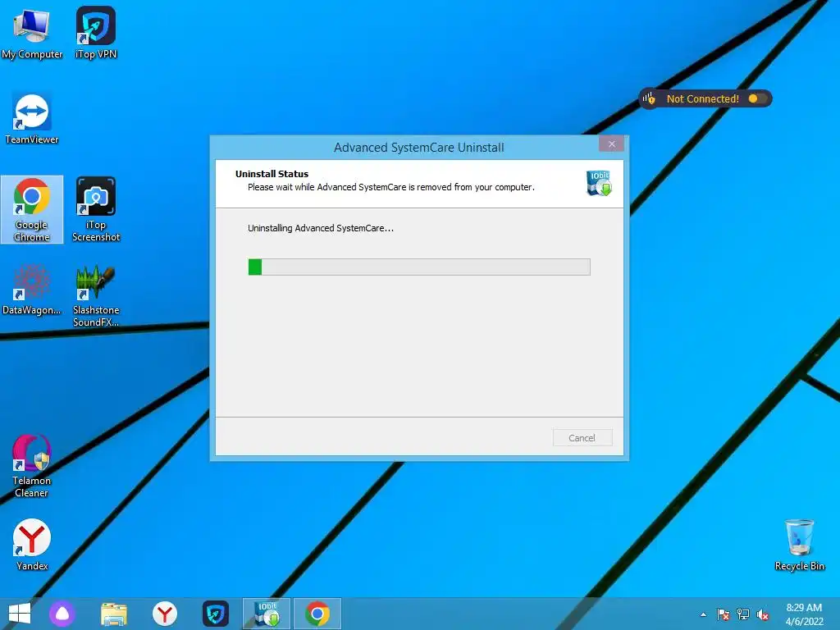Click the muted volume tray icon
The image size is (840, 630).
tap(763, 614)
